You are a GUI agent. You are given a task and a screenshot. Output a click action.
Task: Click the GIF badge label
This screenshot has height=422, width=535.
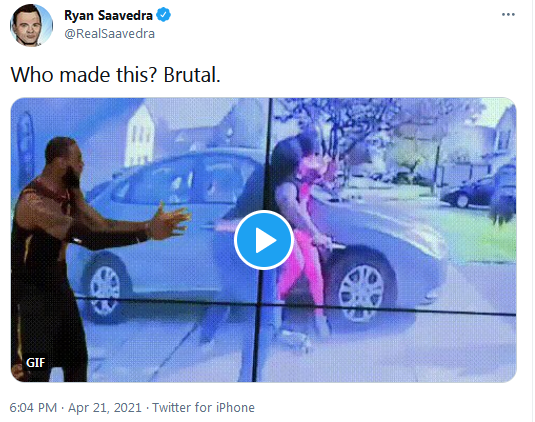point(35,362)
